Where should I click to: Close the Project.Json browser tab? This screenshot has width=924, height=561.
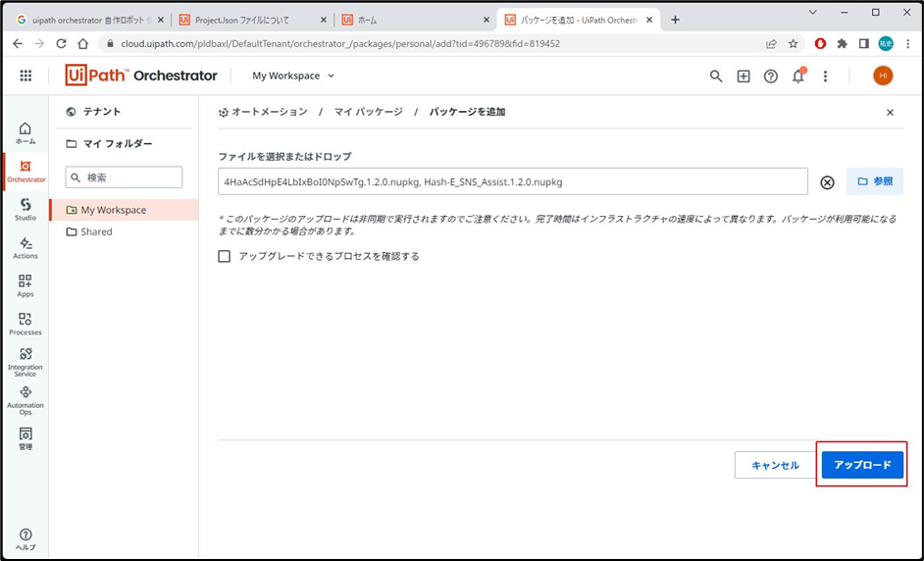click(x=323, y=20)
